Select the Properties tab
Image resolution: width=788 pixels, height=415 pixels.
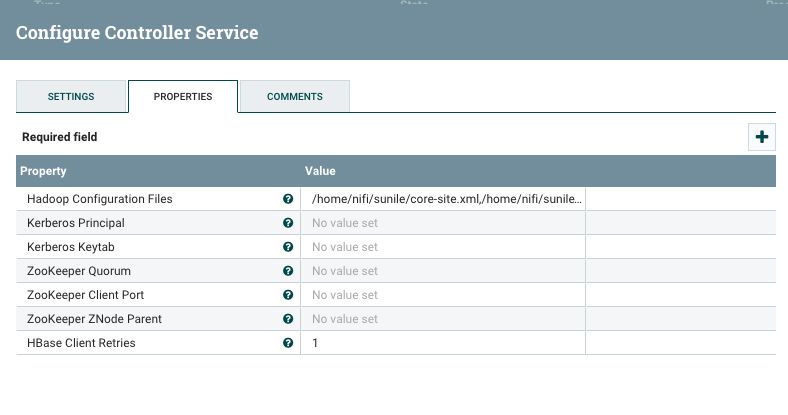coord(183,97)
